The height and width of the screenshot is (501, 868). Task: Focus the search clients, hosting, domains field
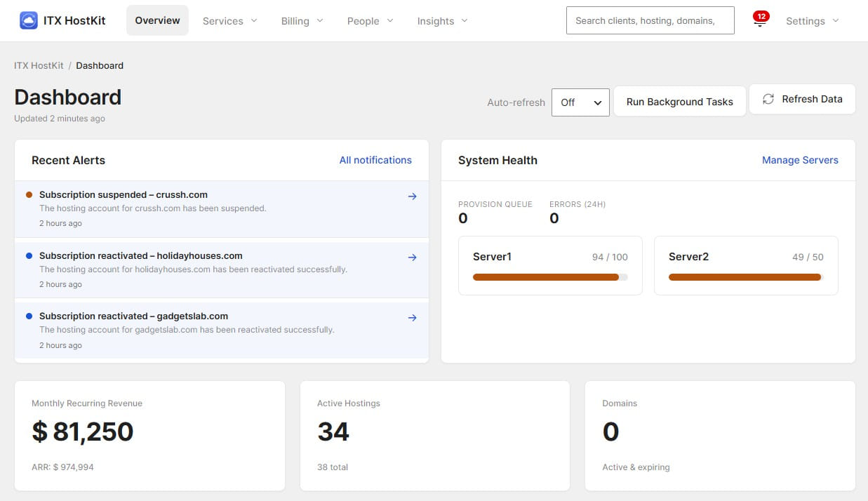(650, 20)
